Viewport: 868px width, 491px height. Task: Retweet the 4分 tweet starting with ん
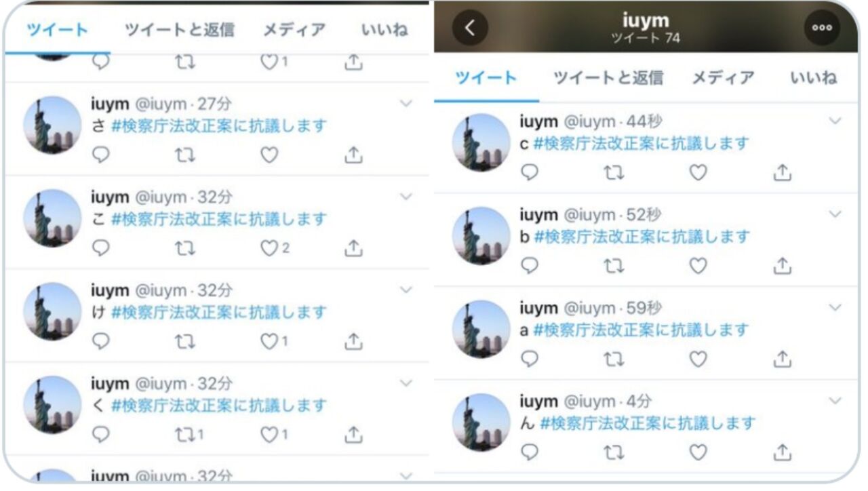click(614, 452)
